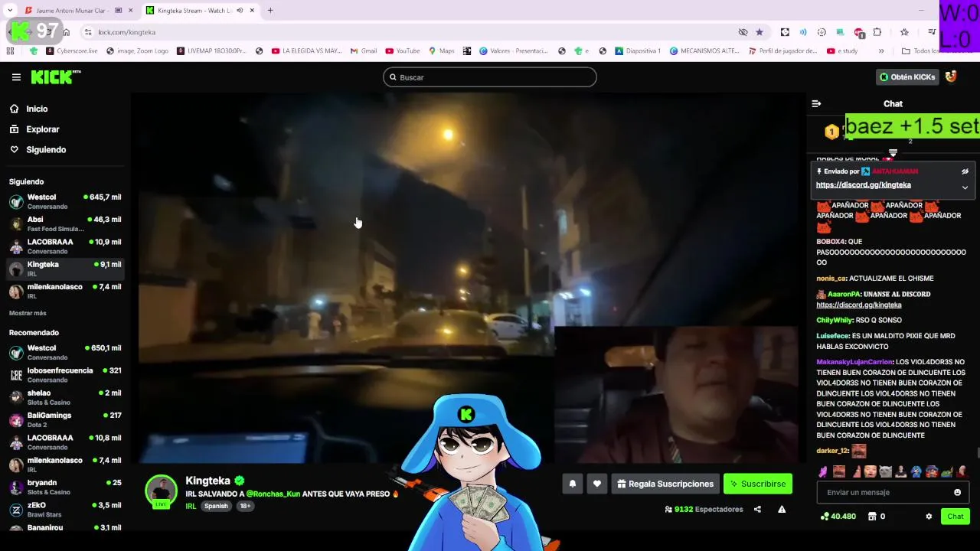Open bryandn Slots & Casino channel
The width and height of the screenshot is (980, 551).
point(65,487)
